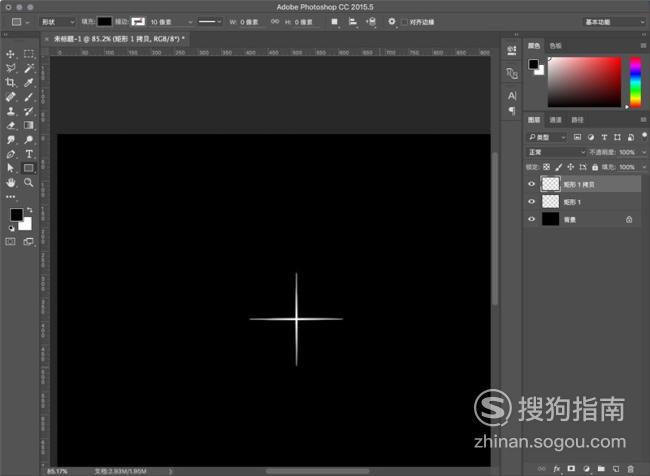This screenshot has height=476, width=650.
Task: Select the Gradient tool
Action: 29,125
